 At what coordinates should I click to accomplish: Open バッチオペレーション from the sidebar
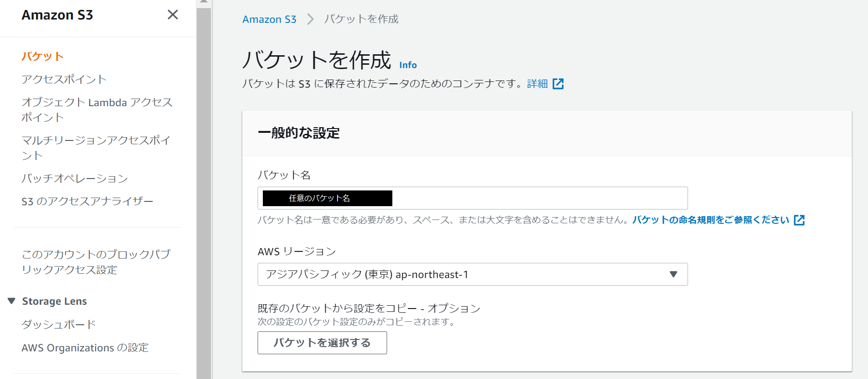point(75,178)
